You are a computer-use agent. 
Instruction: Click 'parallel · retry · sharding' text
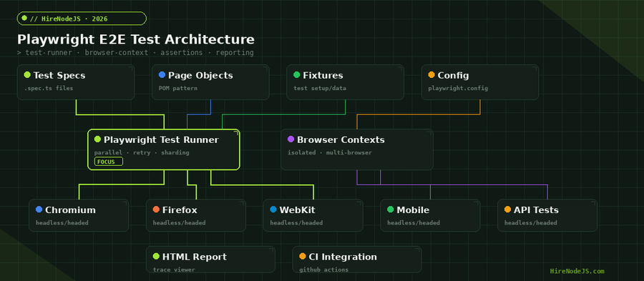(x=142, y=152)
